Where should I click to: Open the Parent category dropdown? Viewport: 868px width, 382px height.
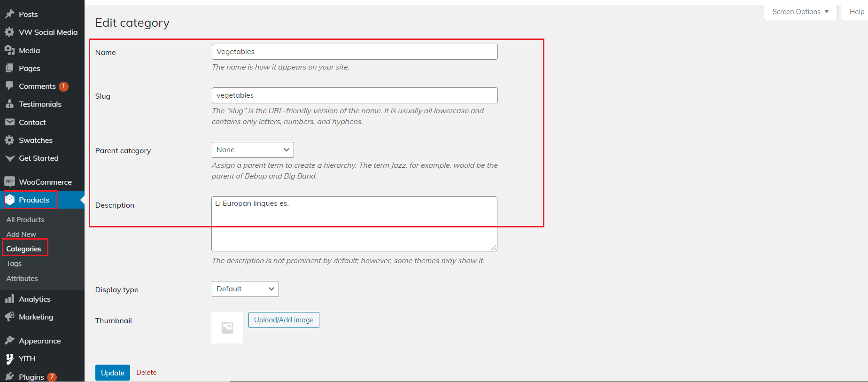coord(253,150)
